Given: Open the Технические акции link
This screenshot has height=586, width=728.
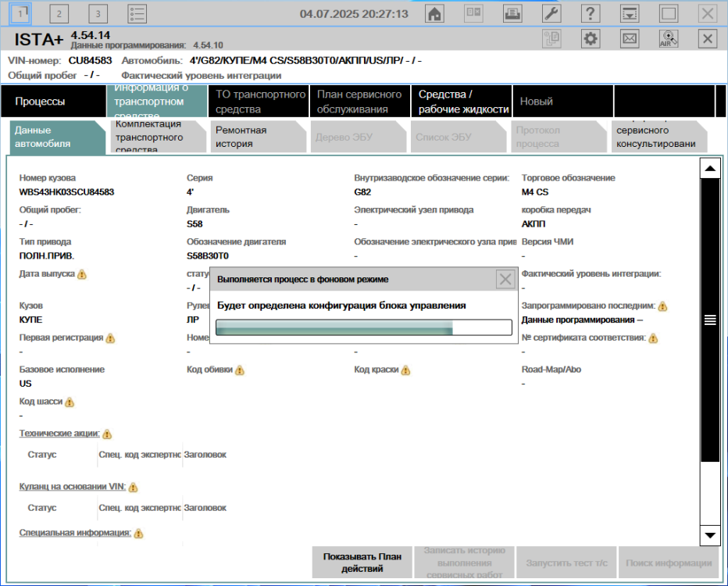Looking at the screenshot, I should 59,434.
